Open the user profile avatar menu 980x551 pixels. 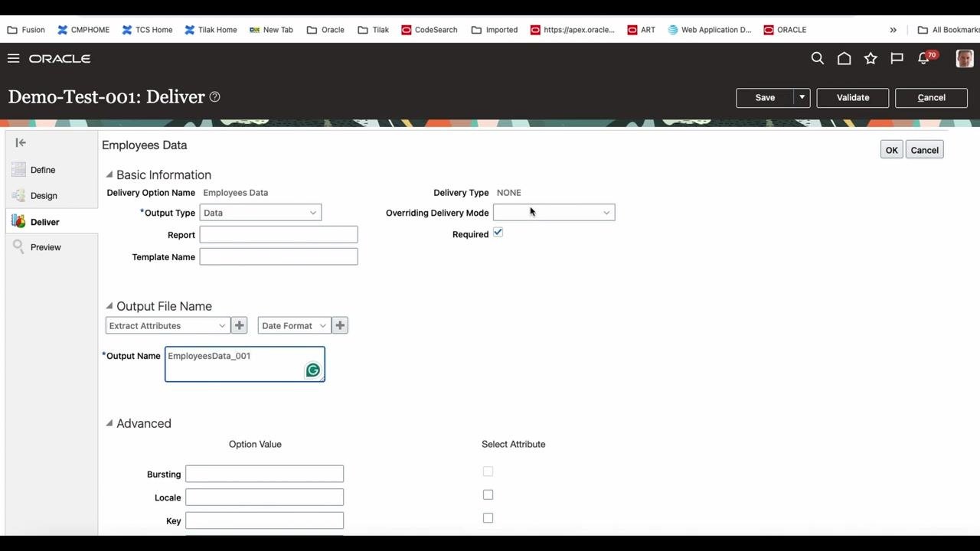click(x=965, y=59)
